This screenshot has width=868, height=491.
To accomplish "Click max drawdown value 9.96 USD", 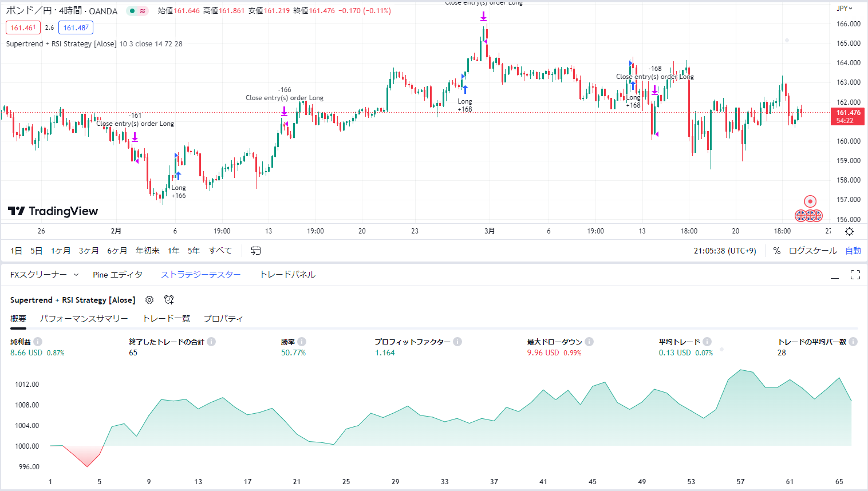I will (x=543, y=353).
